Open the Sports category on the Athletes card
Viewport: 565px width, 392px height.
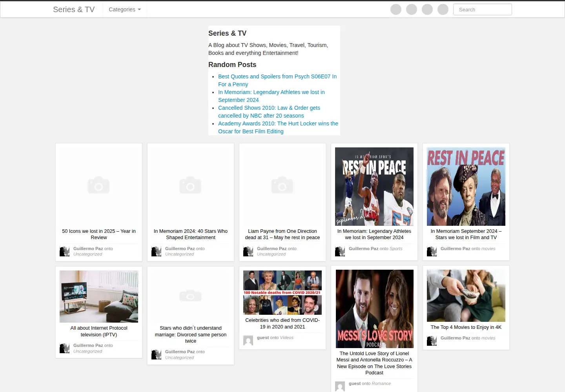(x=396, y=249)
